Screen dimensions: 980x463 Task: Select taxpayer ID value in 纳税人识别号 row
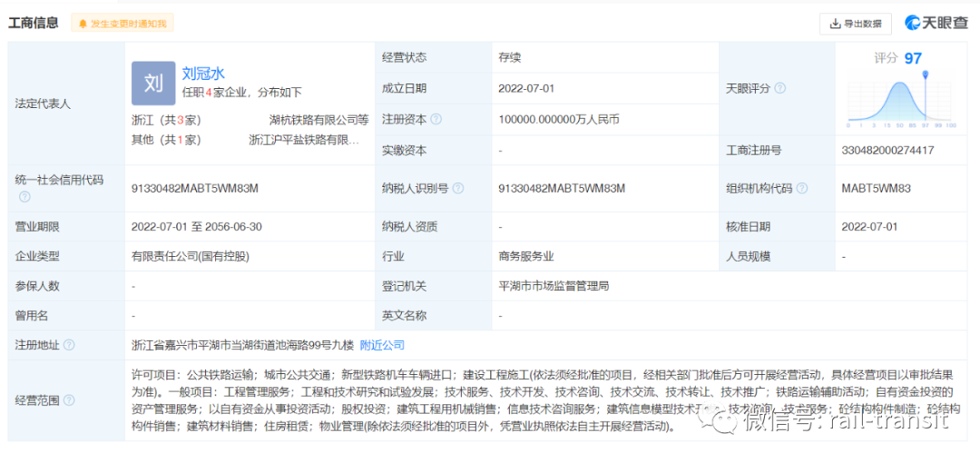562,188
